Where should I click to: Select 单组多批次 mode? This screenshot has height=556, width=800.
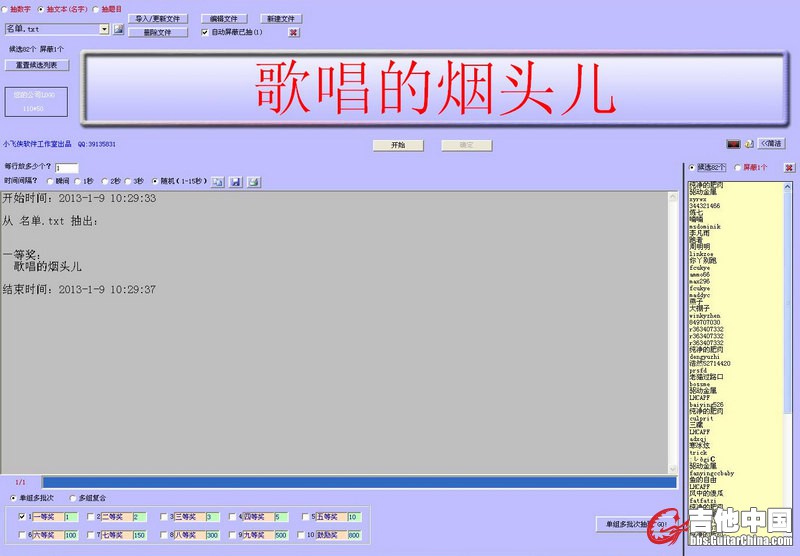(14, 498)
